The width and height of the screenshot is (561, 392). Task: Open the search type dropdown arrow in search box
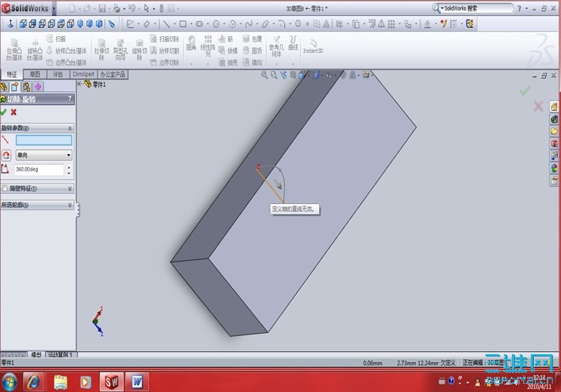442,8
